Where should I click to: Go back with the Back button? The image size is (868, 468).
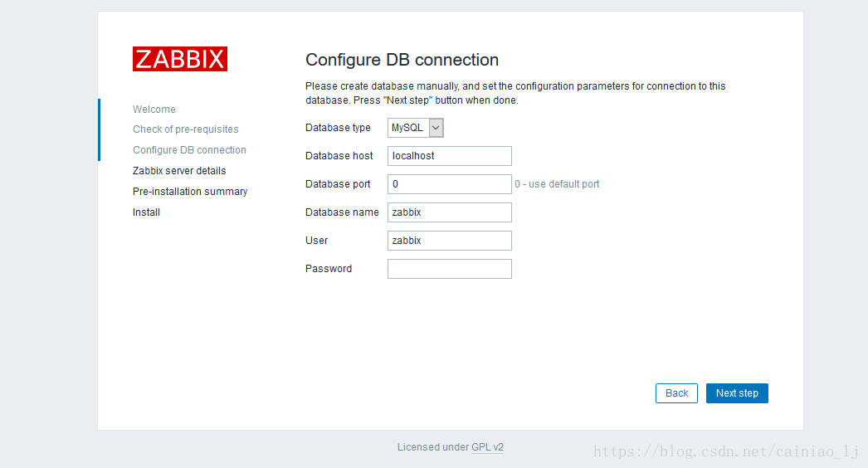coord(676,393)
